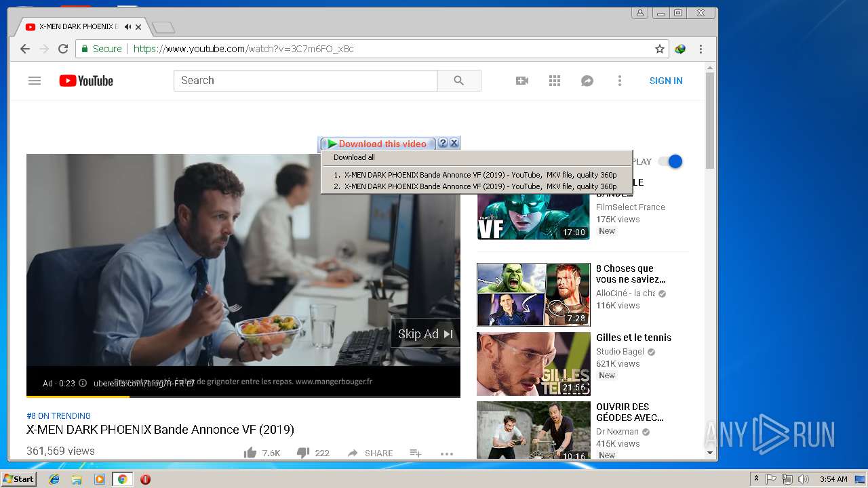Open the Dr Nozman channel name

click(617, 432)
